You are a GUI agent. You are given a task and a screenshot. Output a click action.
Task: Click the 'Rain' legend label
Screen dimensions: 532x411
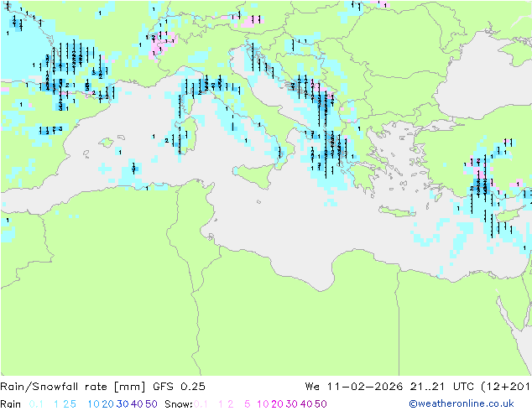click(11, 404)
